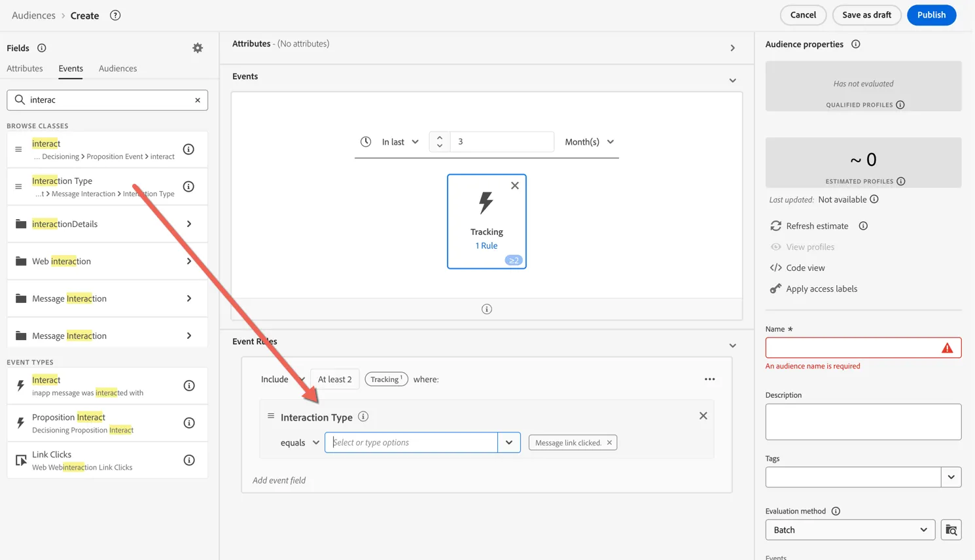The height and width of the screenshot is (560, 975).
Task: Show info for the interact field
Action: point(188,149)
